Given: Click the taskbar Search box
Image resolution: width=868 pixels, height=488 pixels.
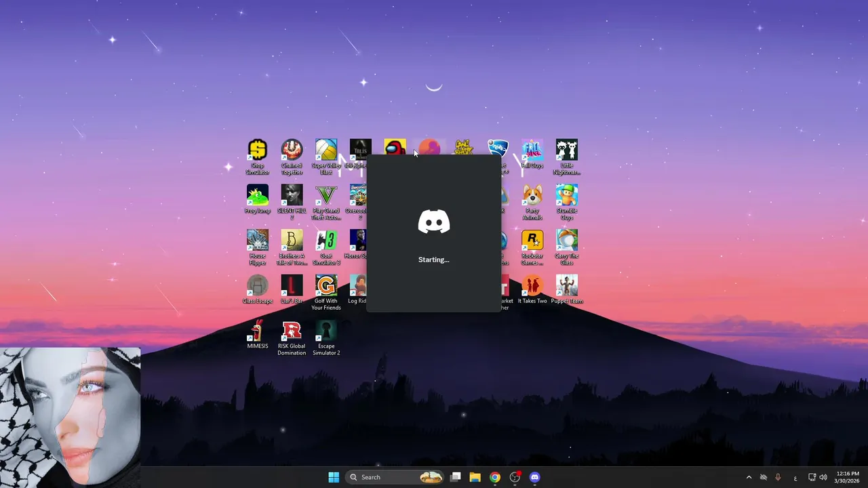Looking at the screenshot, I should 395,477.
